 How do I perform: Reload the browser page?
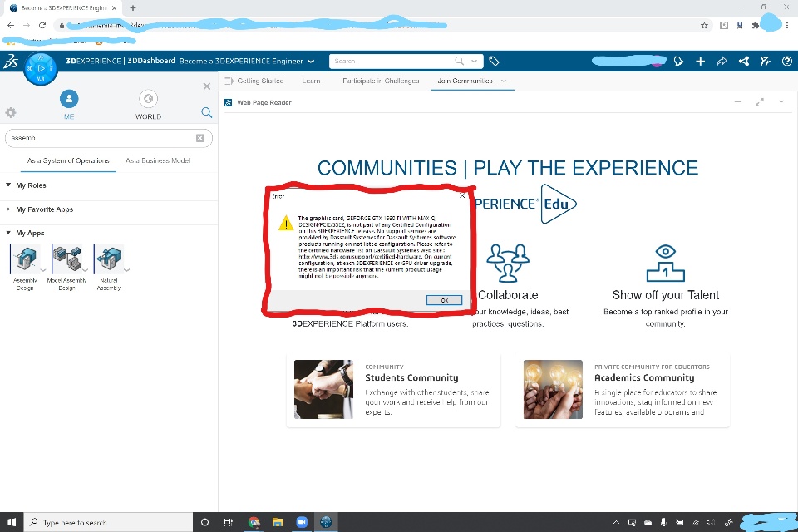point(42,25)
